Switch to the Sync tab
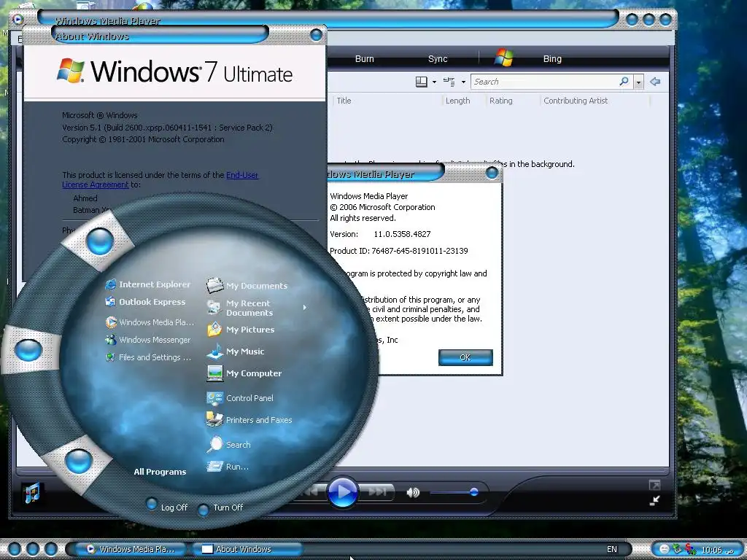This screenshot has height=560, width=747. (438, 59)
